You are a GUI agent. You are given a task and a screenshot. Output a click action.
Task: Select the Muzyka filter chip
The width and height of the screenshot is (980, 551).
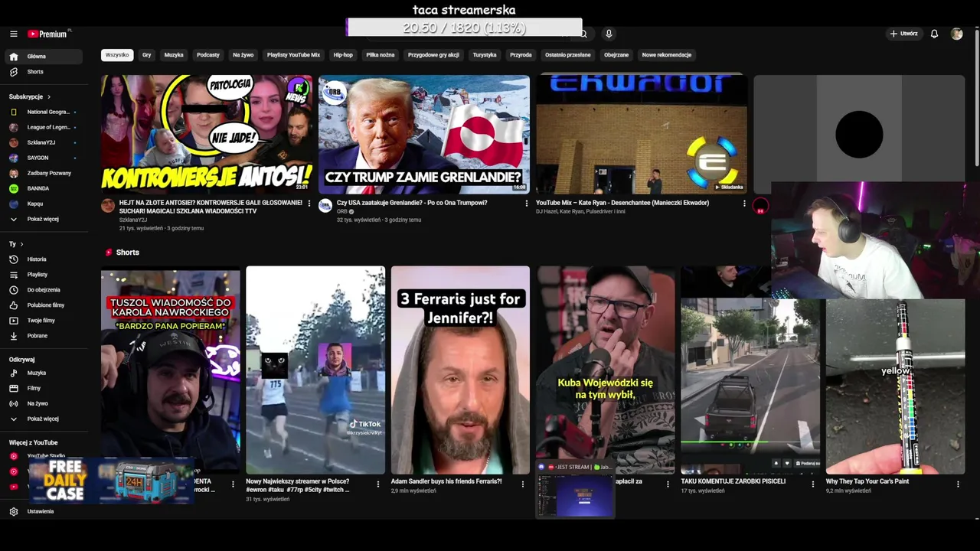tap(174, 55)
